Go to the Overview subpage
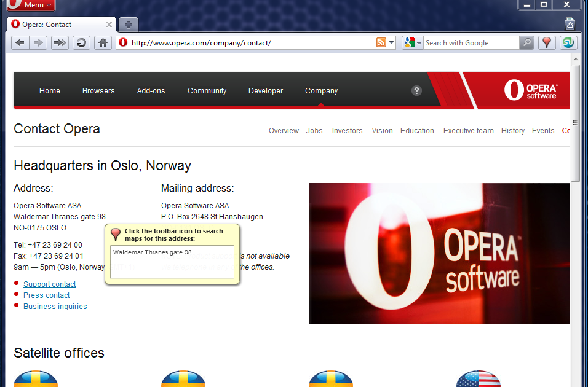 tap(284, 131)
